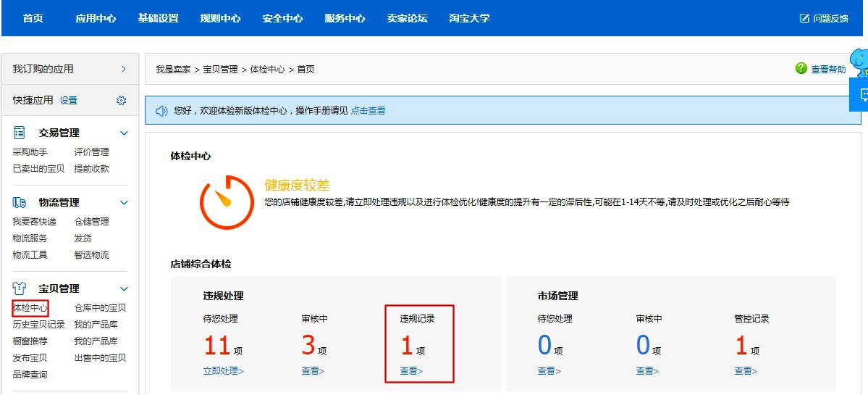Open 安全中心 menu
Screen dimensions: 868x395
(282, 18)
